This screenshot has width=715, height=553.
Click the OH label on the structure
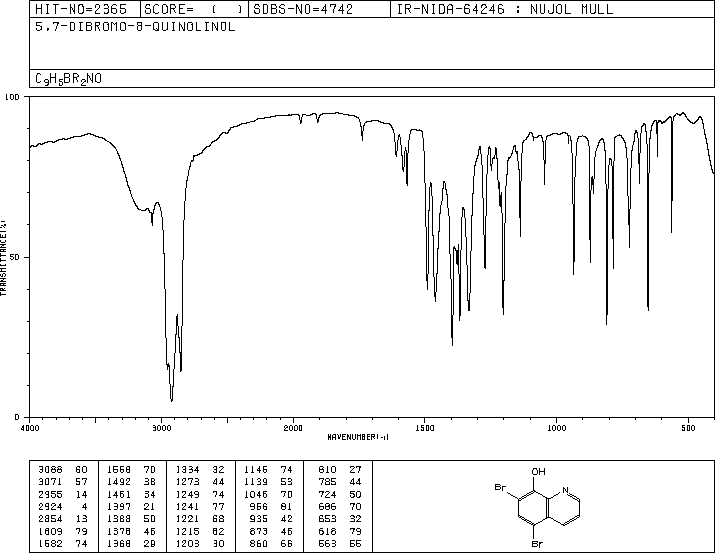(x=538, y=471)
